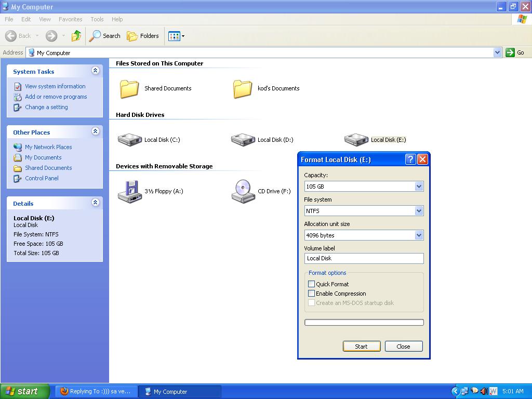Select kod's Documents folder icon

coord(243,89)
